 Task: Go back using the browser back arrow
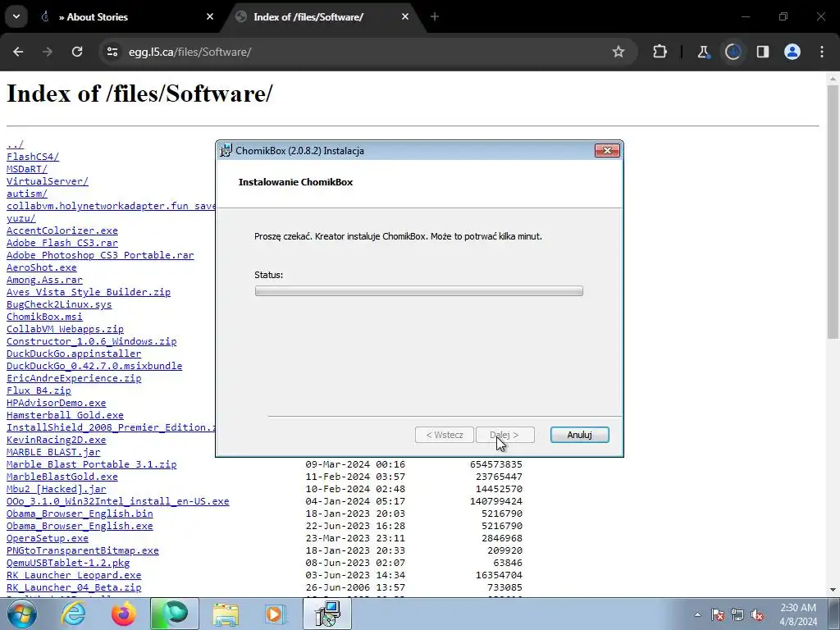point(18,52)
